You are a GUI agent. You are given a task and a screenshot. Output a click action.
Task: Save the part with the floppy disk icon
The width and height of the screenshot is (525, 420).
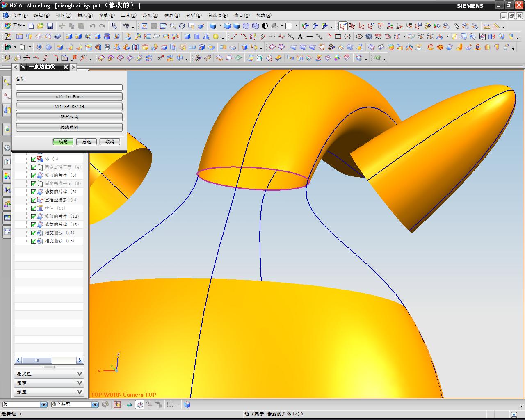point(50,26)
